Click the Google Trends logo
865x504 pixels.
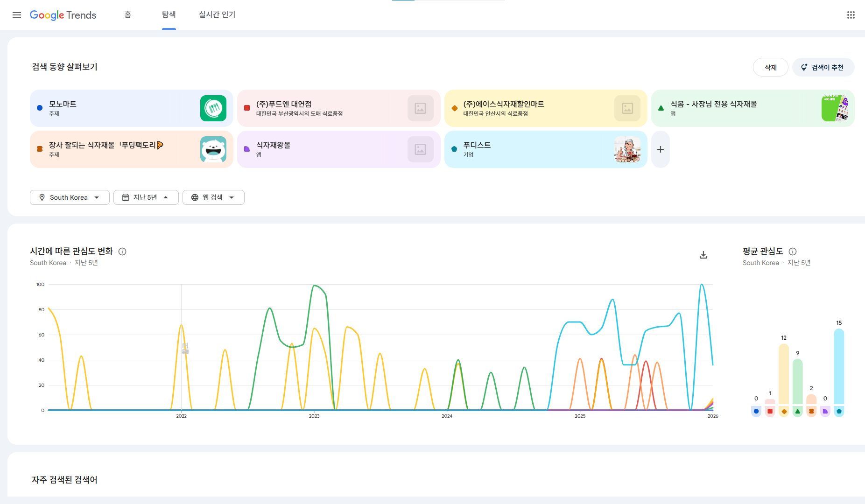click(63, 15)
